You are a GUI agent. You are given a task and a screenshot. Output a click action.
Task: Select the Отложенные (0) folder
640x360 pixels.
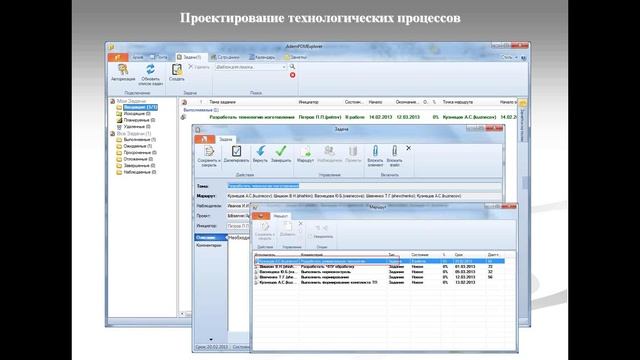tap(138, 159)
